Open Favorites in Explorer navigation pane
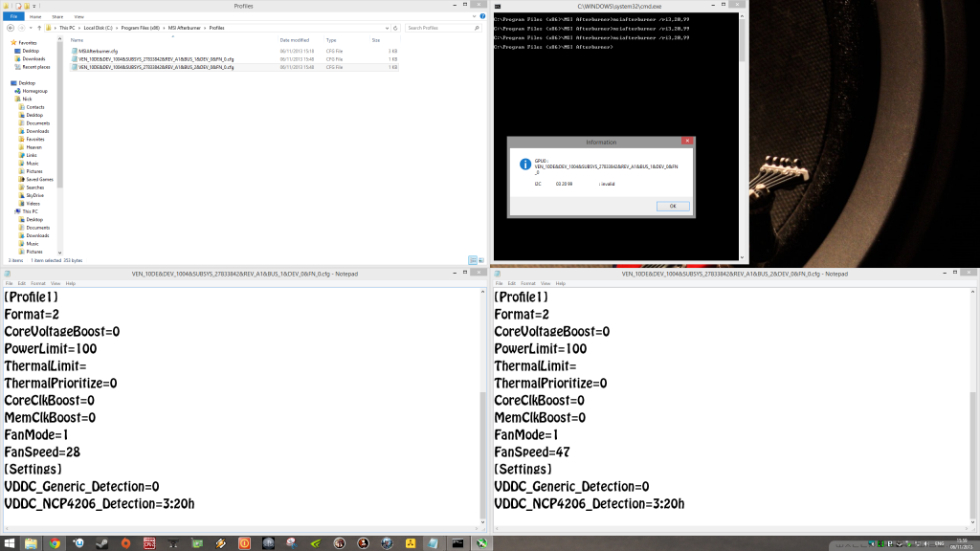 pyautogui.click(x=27, y=43)
